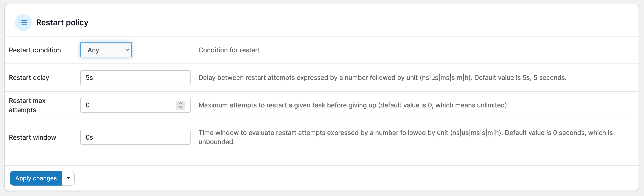Focus the Restart delay input field

[x=135, y=78]
